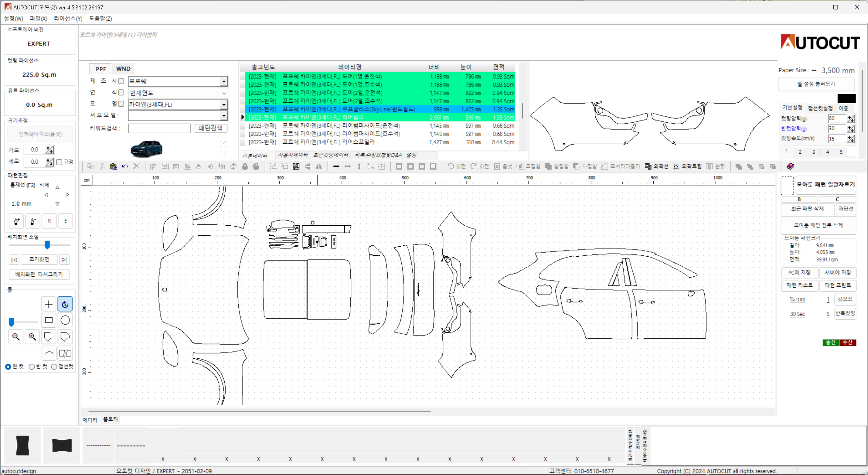Click the remove node pen-minus button
The image size is (868, 475).
(x=33, y=221)
